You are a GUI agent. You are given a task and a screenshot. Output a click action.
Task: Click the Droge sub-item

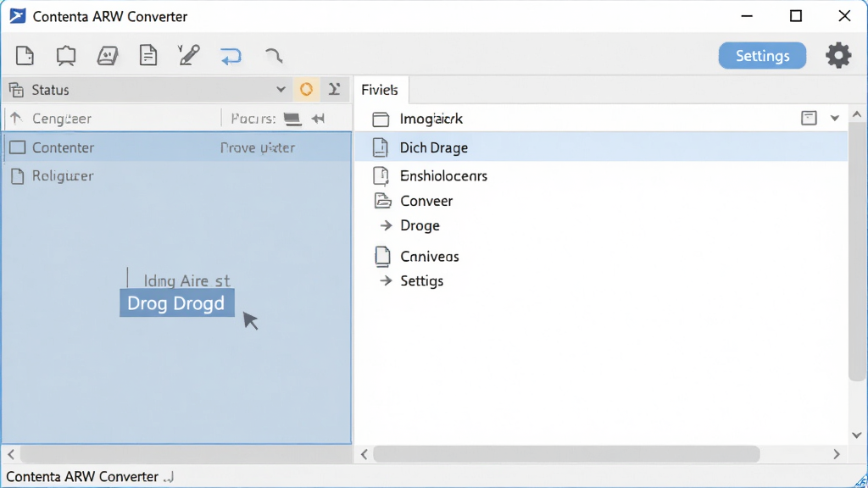tap(420, 225)
